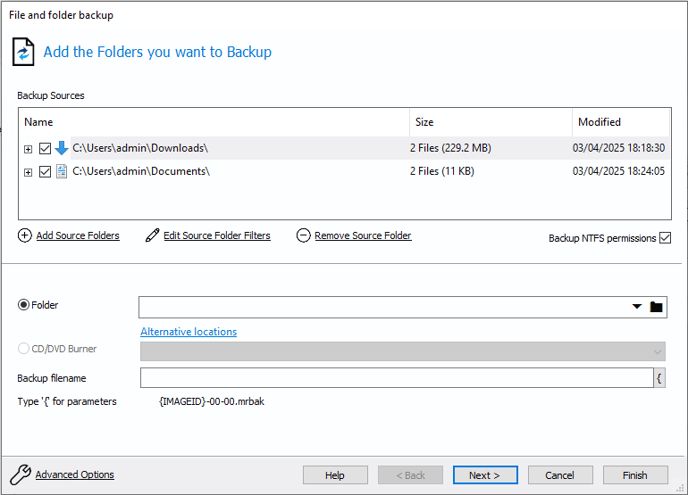The height and width of the screenshot is (495, 688).
Task: Select the Folder radio button
Action: pyautogui.click(x=24, y=305)
